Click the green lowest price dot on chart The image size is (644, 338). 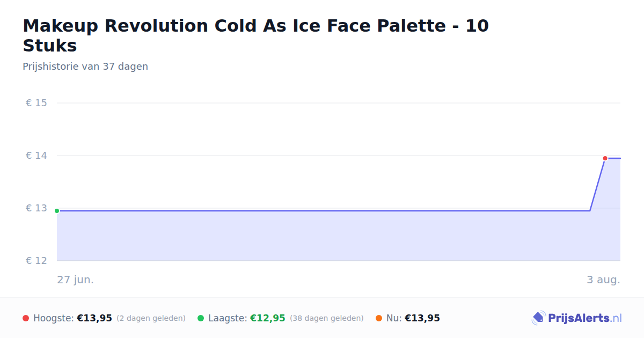point(57,211)
